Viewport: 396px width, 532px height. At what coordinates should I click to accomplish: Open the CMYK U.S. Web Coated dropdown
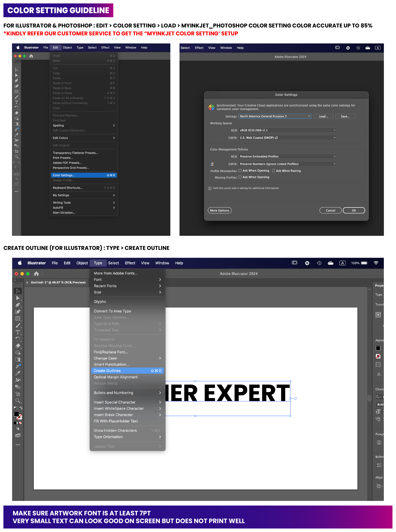[287, 138]
